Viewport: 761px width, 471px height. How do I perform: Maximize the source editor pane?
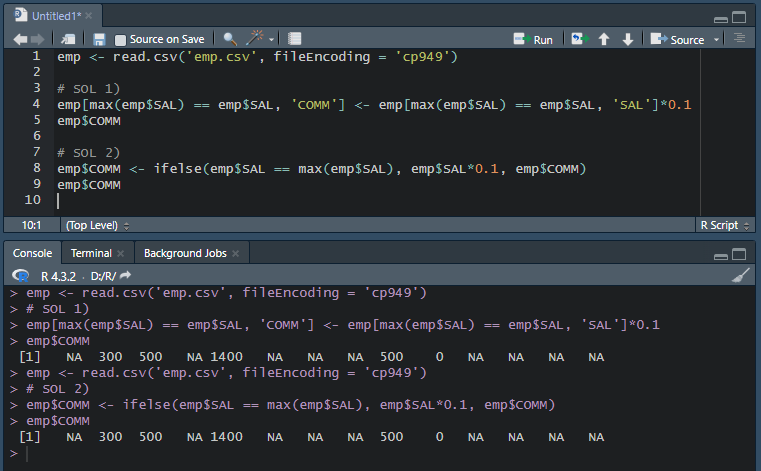(739, 17)
